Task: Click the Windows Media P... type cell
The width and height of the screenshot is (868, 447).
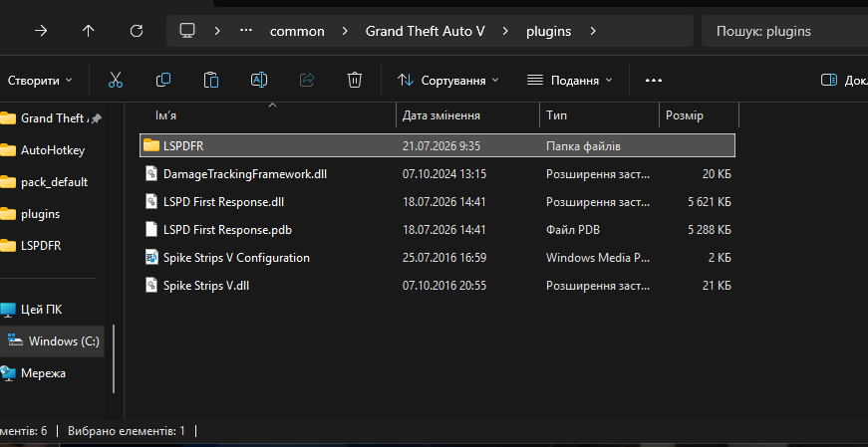Action: (x=598, y=258)
